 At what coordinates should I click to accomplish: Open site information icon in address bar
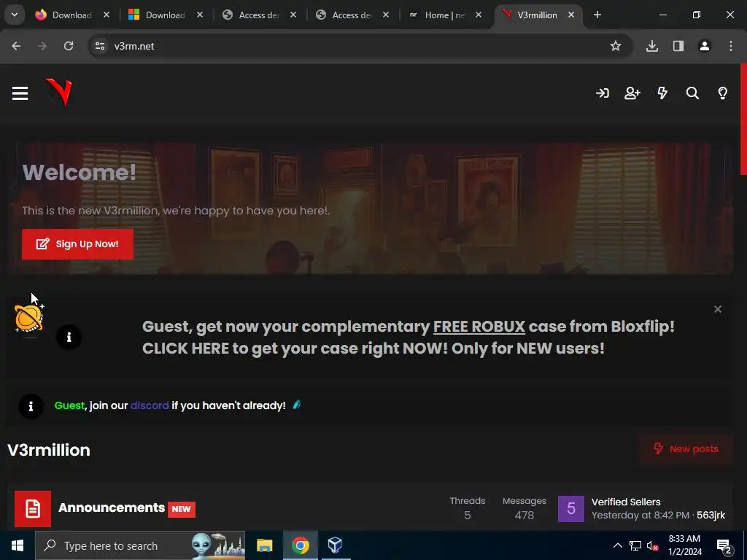[x=99, y=46]
